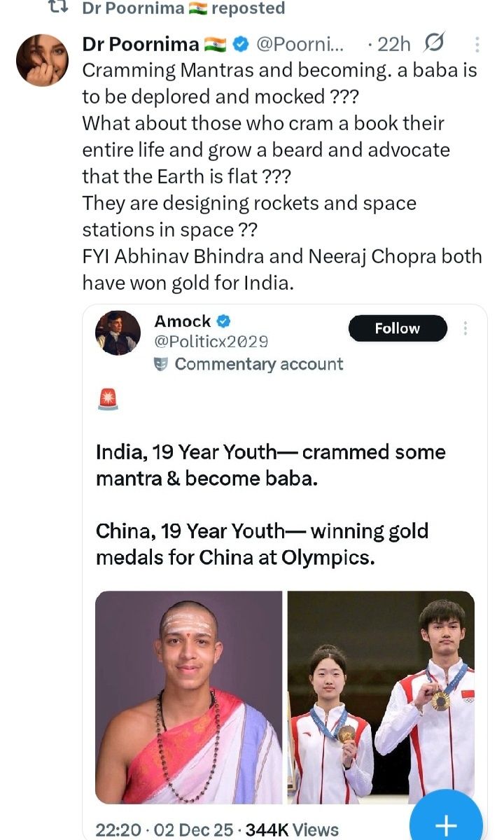Open the three-dot menu on Amock's quoted post
504x840 pixels.
coord(465,328)
